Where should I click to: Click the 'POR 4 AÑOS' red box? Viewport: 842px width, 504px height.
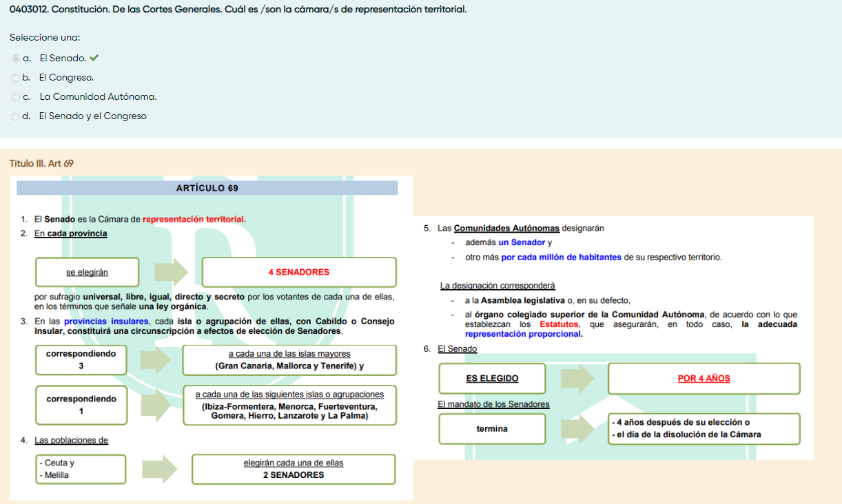(704, 378)
